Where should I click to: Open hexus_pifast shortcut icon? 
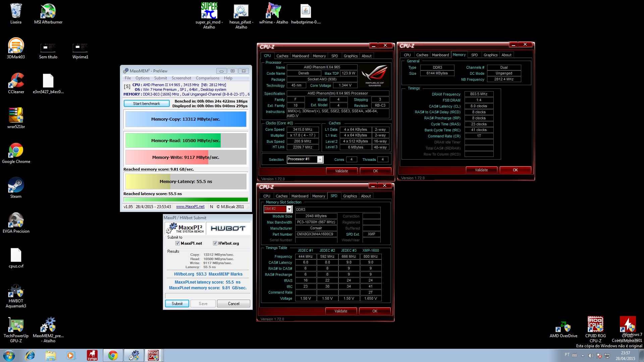241,16
